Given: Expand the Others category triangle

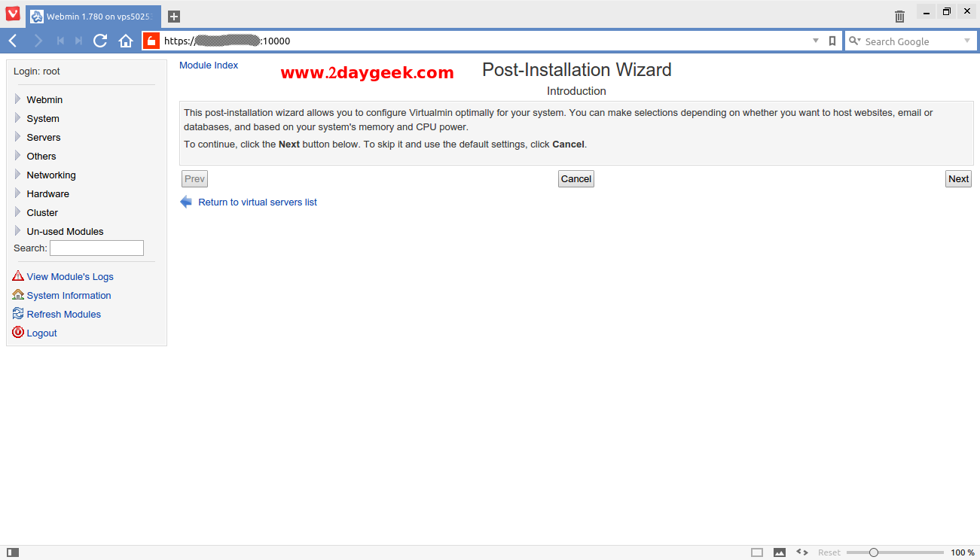Looking at the screenshot, I should (x=18, y=155).
